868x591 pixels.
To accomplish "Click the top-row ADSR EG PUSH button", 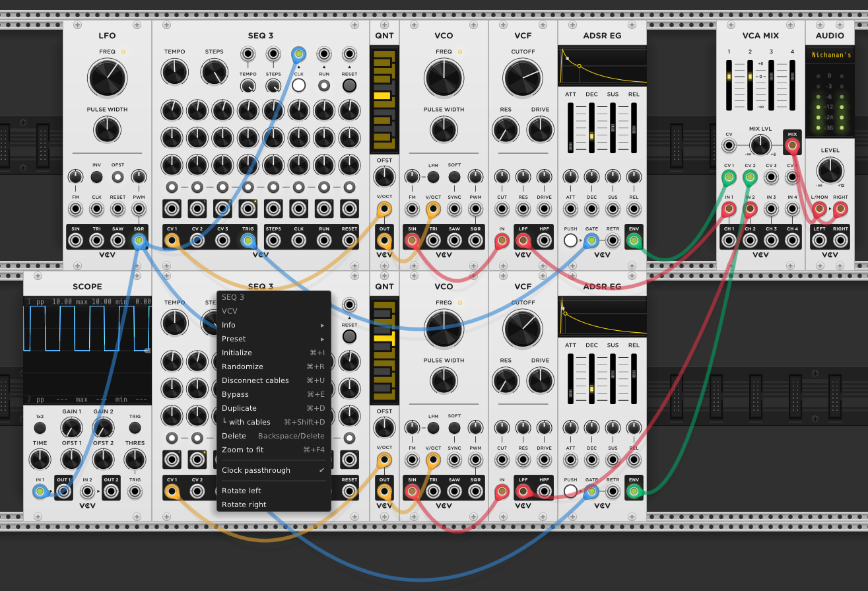I will click(570, 240).
